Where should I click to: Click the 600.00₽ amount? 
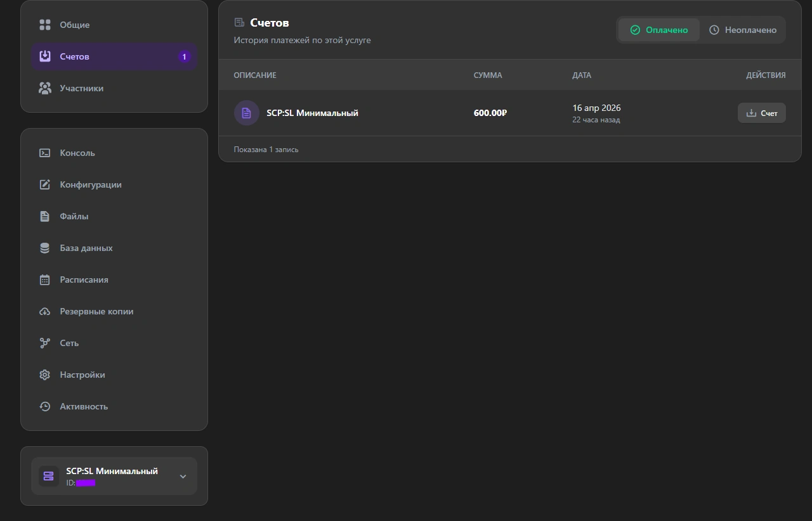(490, 113)
